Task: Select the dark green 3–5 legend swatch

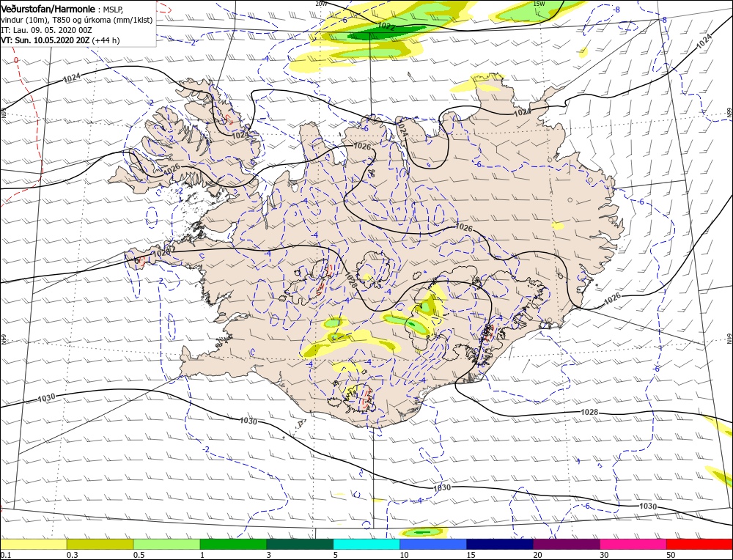Action: (300, 544)
